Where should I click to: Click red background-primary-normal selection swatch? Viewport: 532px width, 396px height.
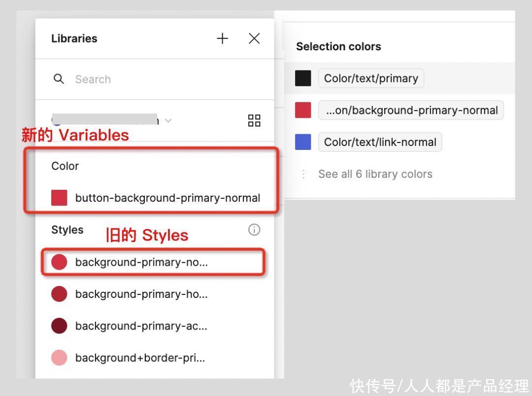pyautogui.click(x=303, y=110)
